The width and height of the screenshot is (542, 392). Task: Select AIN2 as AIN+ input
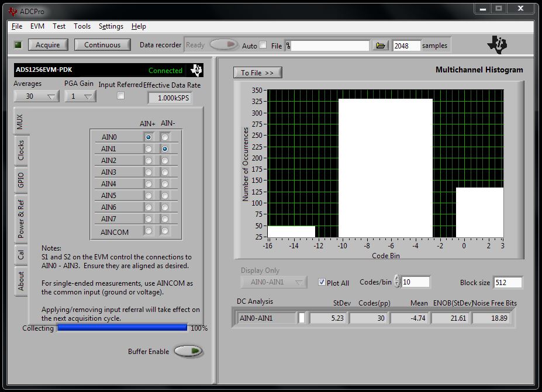149,161
